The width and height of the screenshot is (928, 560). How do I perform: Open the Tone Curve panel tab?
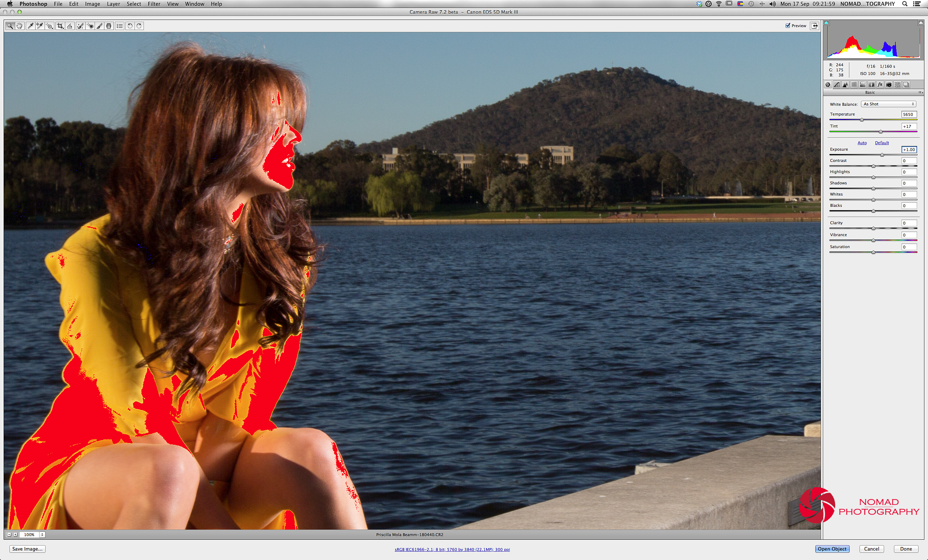click(x=837, y=85)
